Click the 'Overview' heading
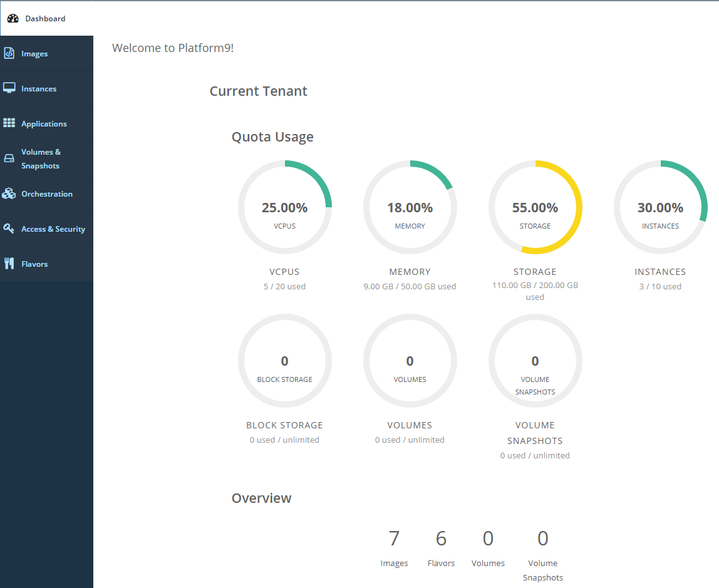 (x=261, y=498)
